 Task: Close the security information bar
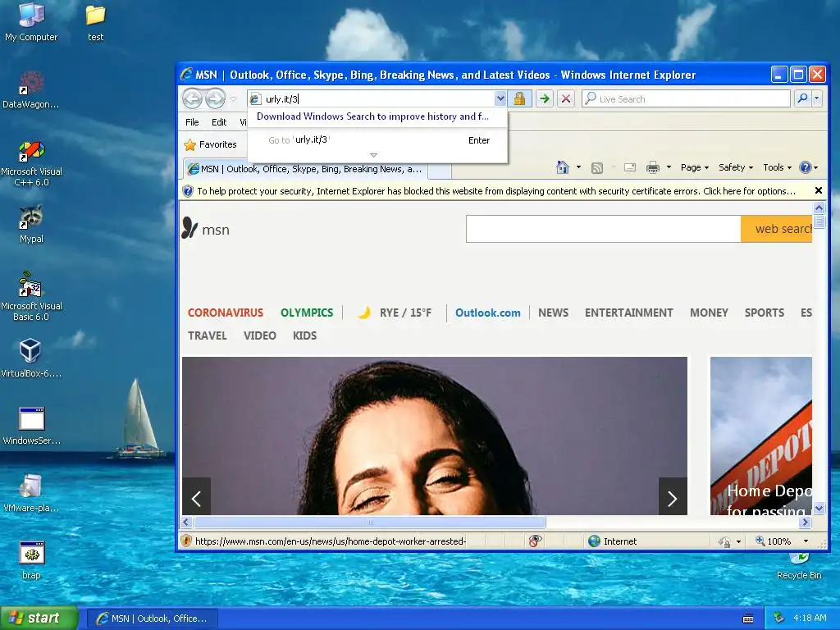(818, 190)
